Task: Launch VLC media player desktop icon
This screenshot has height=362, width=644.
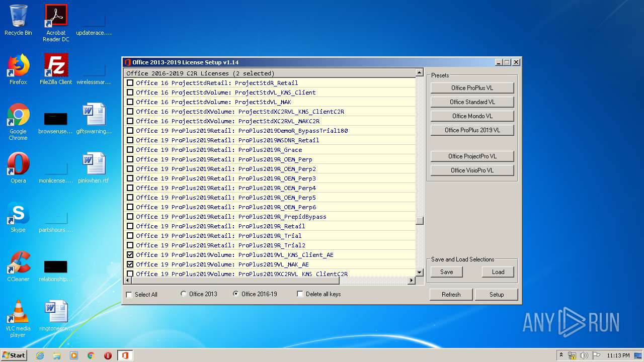Action: (18, 319)
